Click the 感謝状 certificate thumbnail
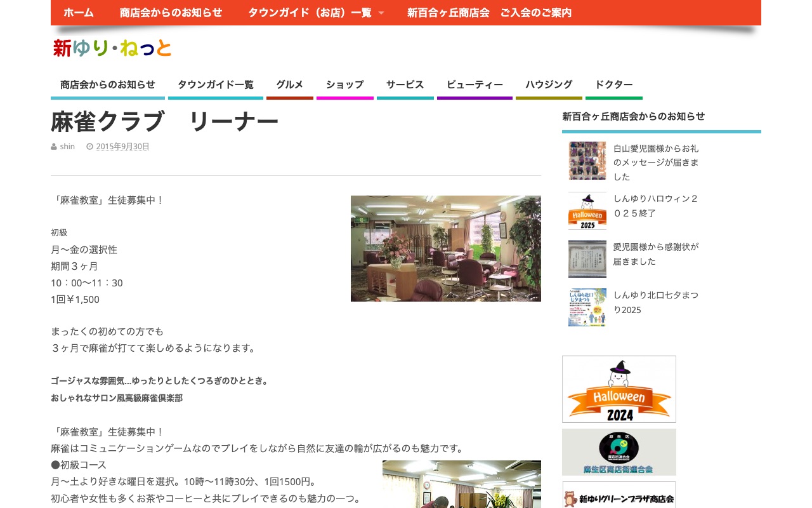Viewport: 812px width, 508px height. coord(587,258)
